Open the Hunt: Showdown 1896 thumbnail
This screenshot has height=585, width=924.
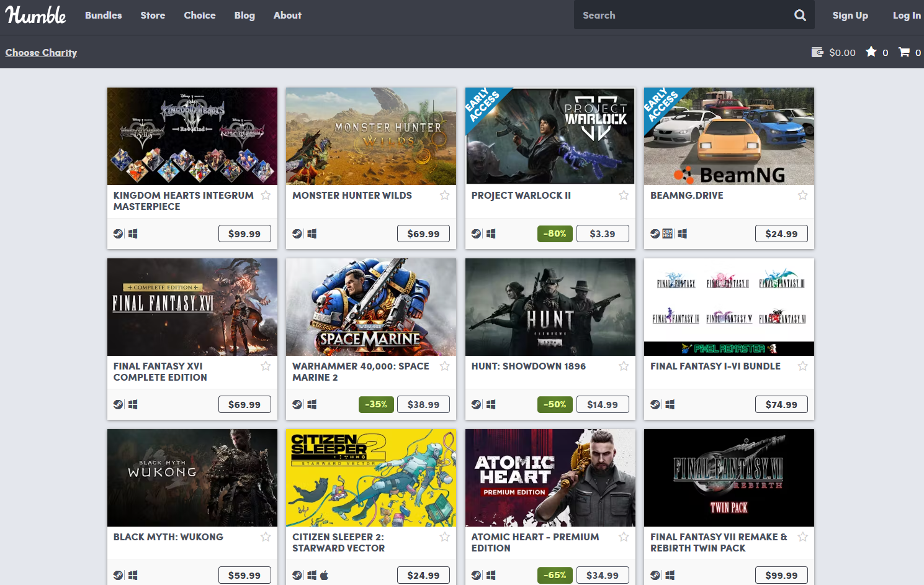[550, 307]
